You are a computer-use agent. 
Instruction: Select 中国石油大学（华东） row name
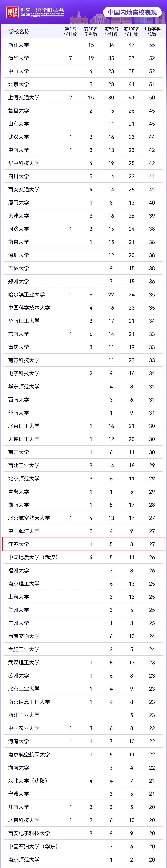33,846
